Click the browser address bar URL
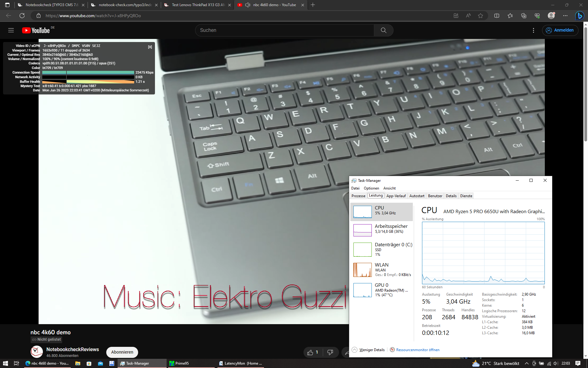This screenshot has height=368, width=588. 93,16
